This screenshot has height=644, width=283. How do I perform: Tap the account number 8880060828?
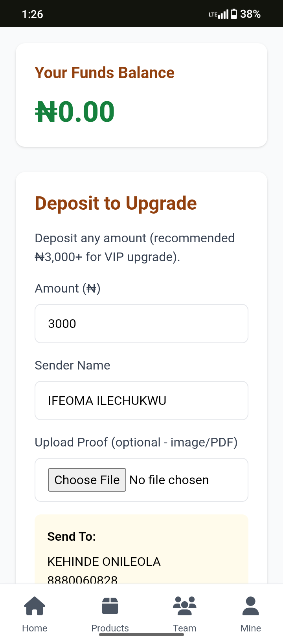[x=82, y=580]
